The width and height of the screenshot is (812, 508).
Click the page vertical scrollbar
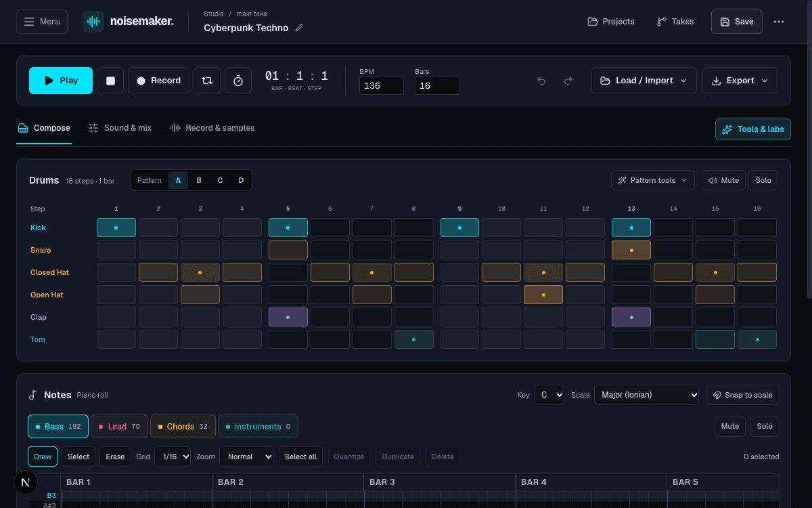pos(809,149)
